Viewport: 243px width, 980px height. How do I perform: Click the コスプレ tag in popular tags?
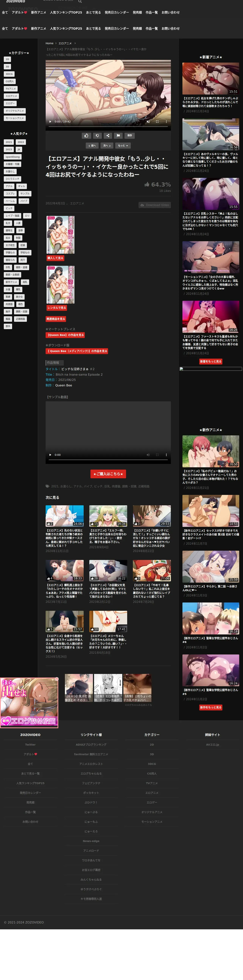point(10,194)
